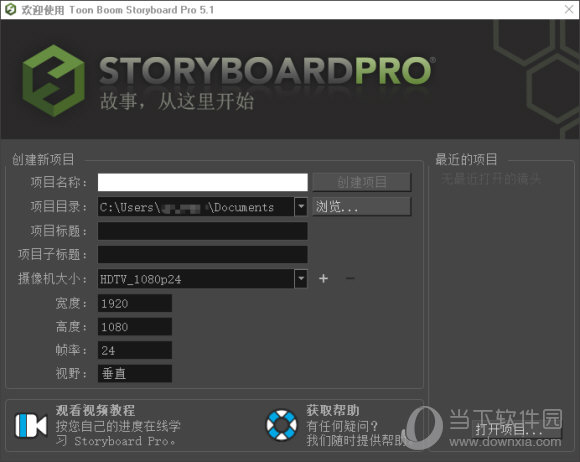The image size is (580, 462).
Task: Click the 打开项目... button
Action: pos(516,429)
